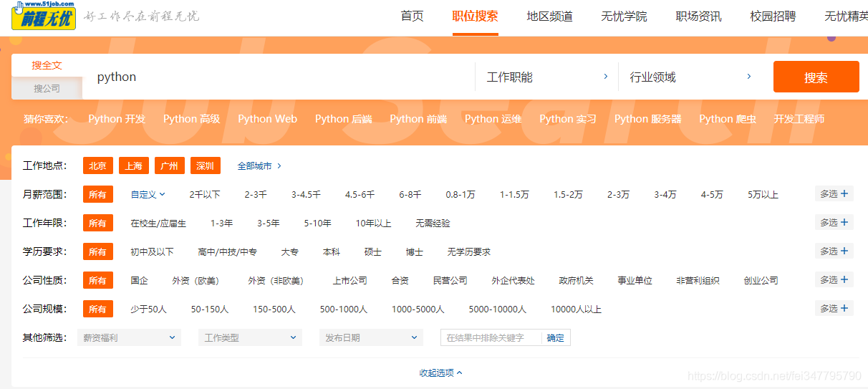Choose suggested keyword 开发工程师
The height and width of the screenshot is (389, 868).
coord(799,119)
